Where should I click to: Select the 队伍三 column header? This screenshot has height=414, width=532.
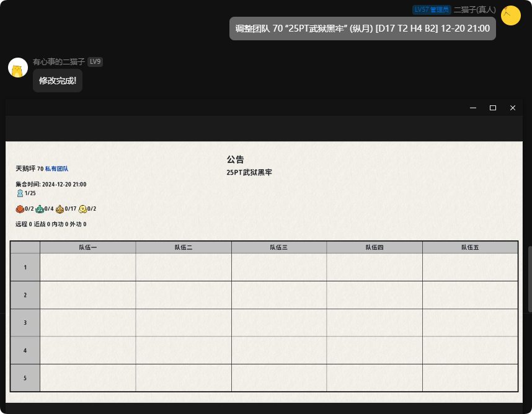click(278, 247)
